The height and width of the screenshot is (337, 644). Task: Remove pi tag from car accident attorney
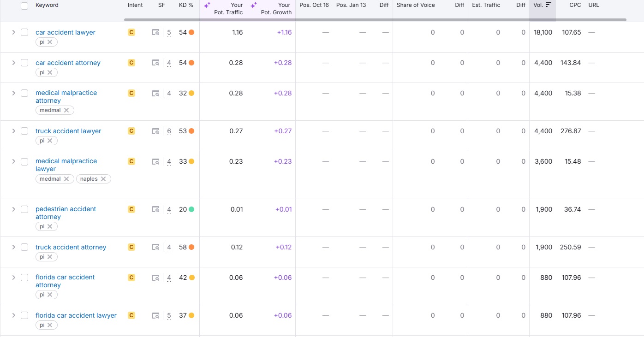(x=50, y=72)
